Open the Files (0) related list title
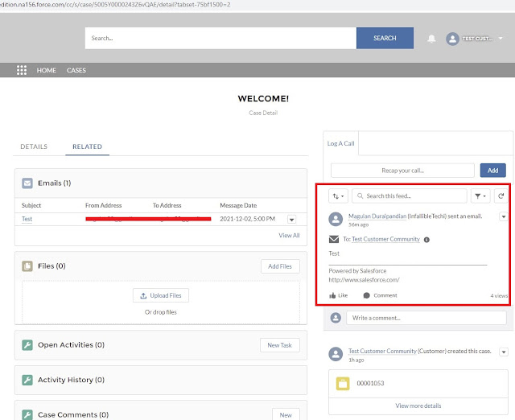 coord(51,266)
